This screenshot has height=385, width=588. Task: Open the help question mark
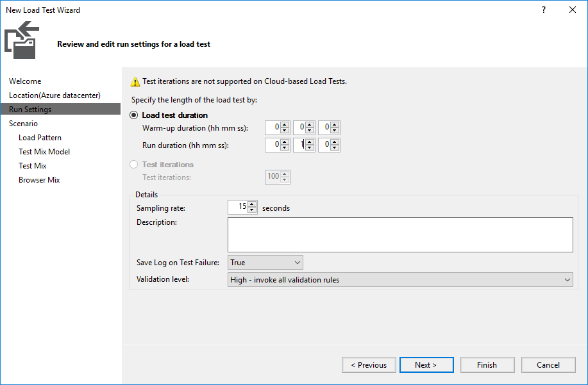point(544,10)
